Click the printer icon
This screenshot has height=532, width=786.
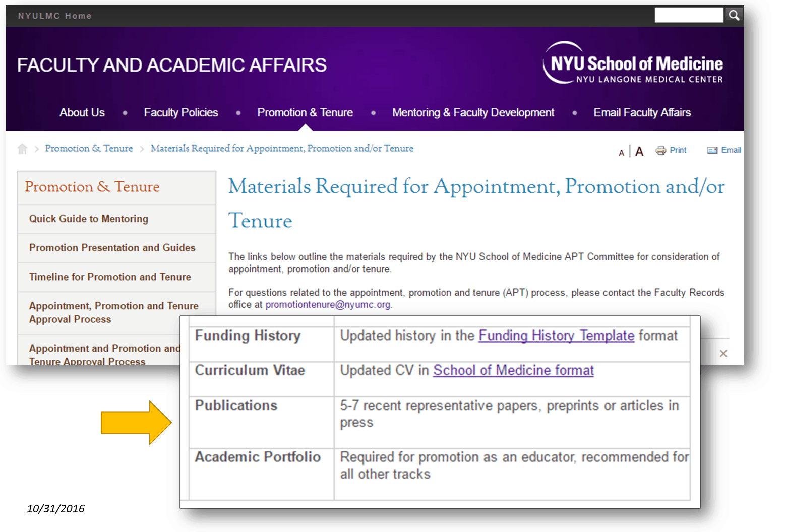pos(660,150)
